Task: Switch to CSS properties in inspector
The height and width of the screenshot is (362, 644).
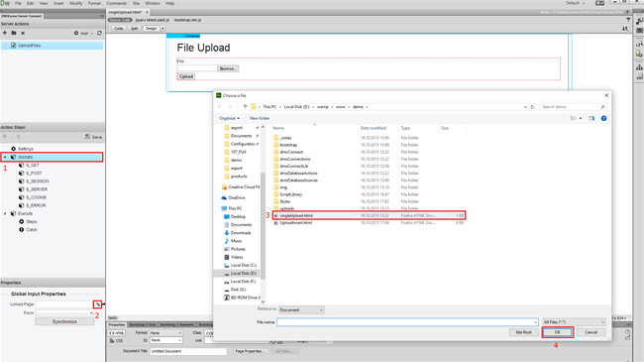Action: coord(117,340)
